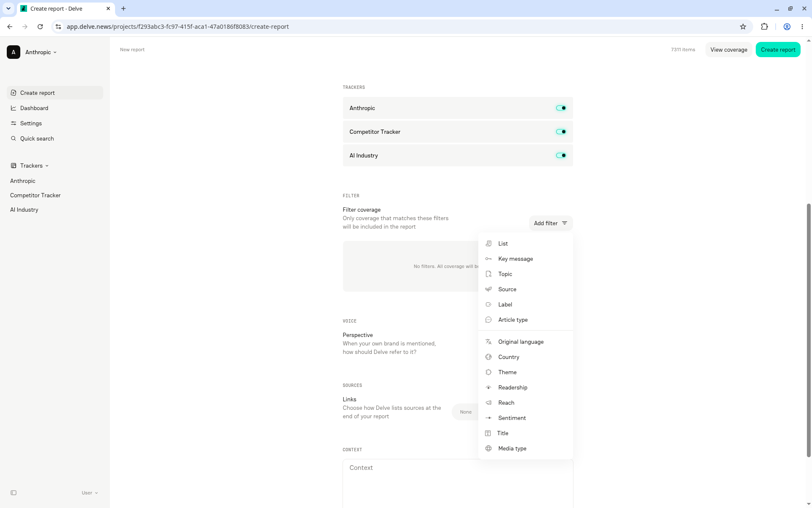The image size is (812, 508).
Task: Open the Add filter dropdown
Action: pos(551,223)
